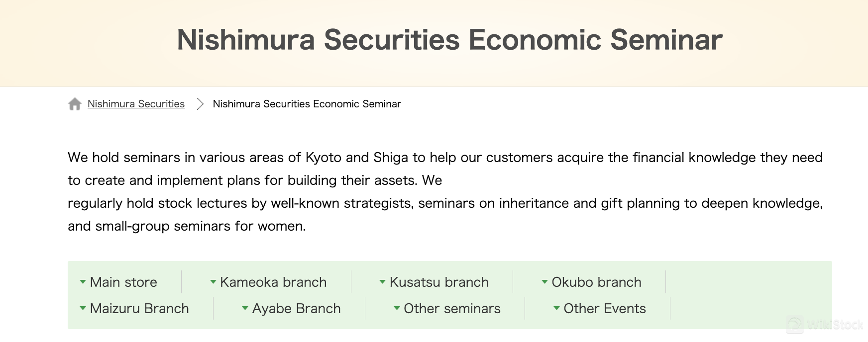Go to Other Events section

[x=605, y=308]
